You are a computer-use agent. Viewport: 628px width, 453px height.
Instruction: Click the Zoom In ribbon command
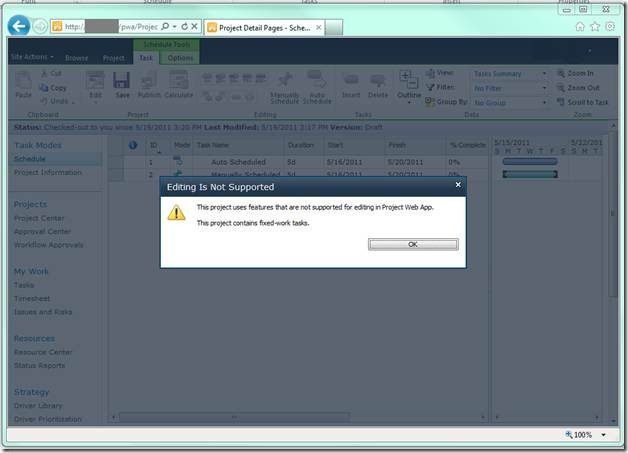coord(575,73)
